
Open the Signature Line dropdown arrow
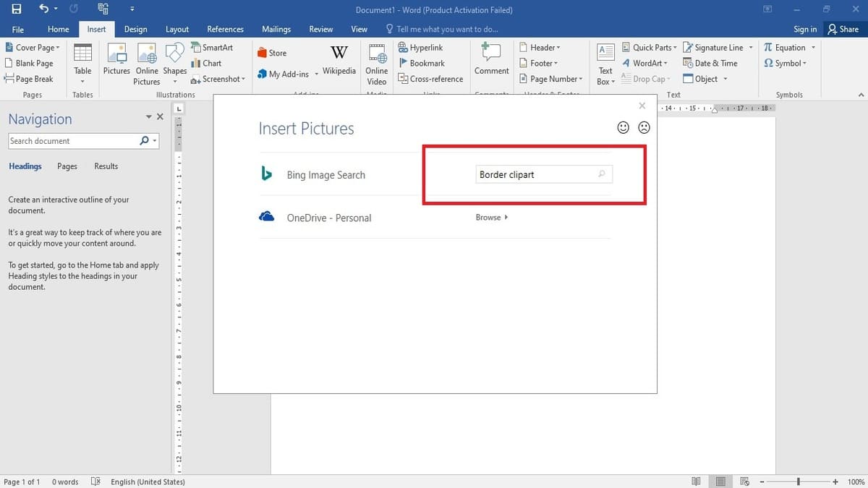(751, 47)
